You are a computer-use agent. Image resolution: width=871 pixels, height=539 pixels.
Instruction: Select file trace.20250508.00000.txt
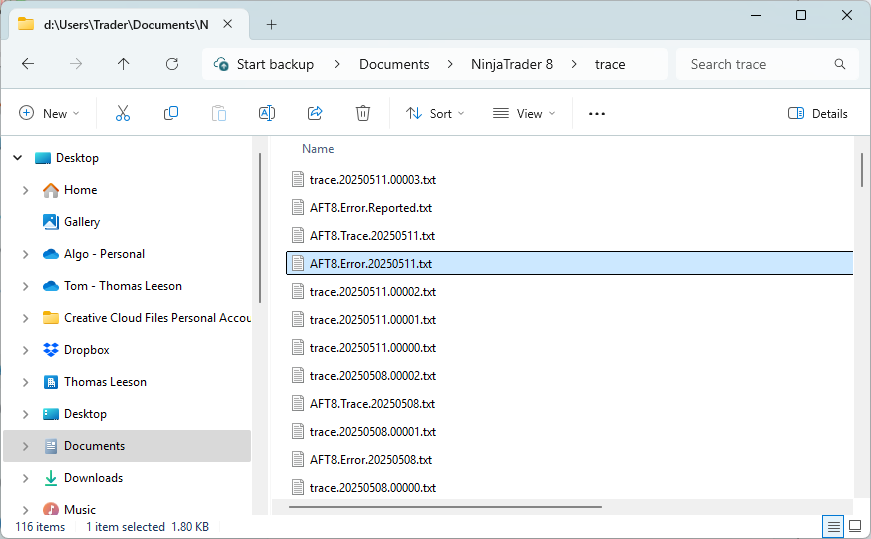click(373, 487)
